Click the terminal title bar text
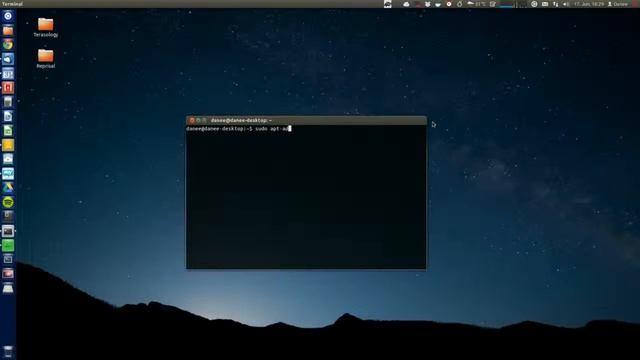Screen dimensions: 640x360 tap(241, 120)
